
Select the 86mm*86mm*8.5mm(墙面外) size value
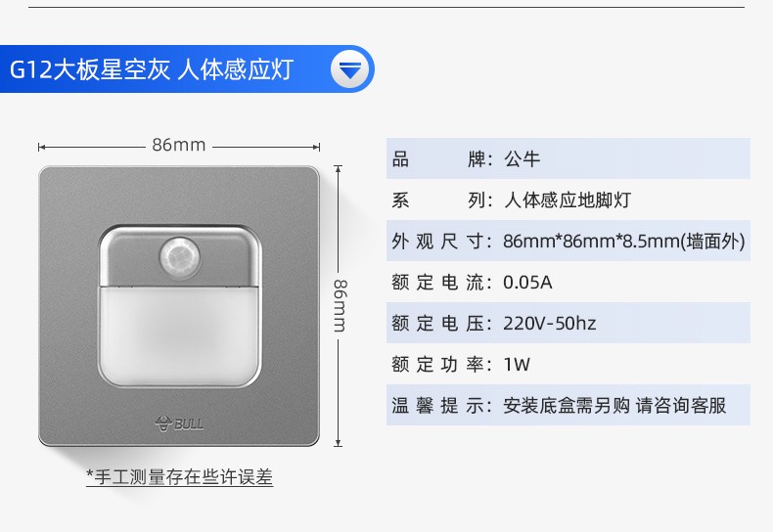click(x=624, y=242)
